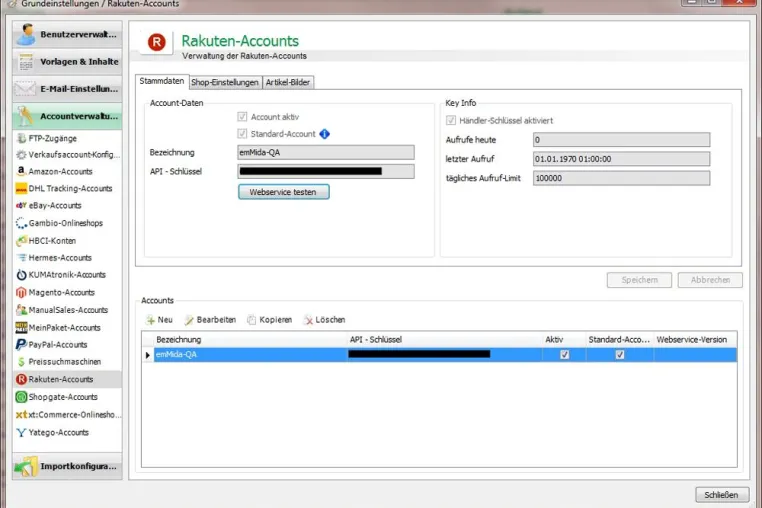Click the Neu plus icon

tap(151, 320)
